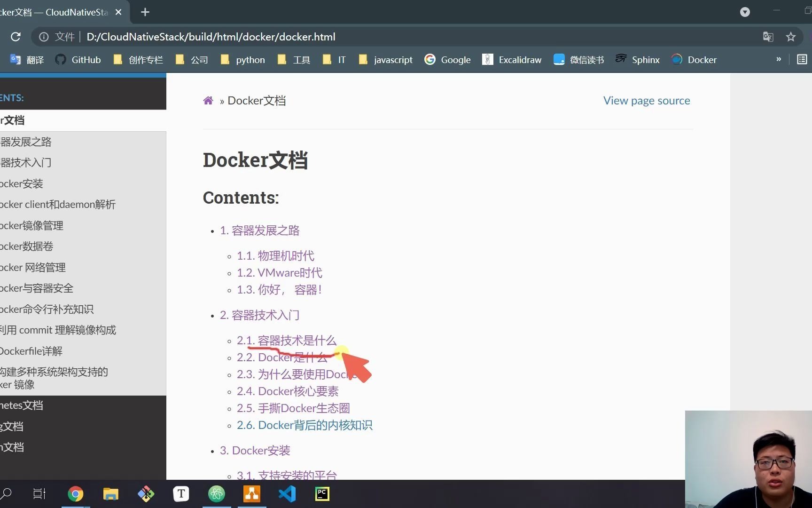
Task: Select the Docker文档 browser tab
Action: [56, 12]
